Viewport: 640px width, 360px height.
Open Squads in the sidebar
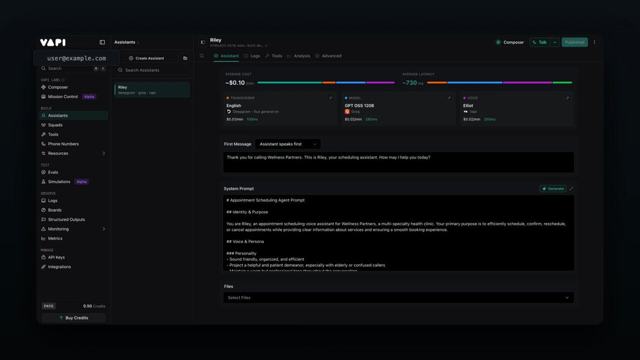tap(55, 125)
